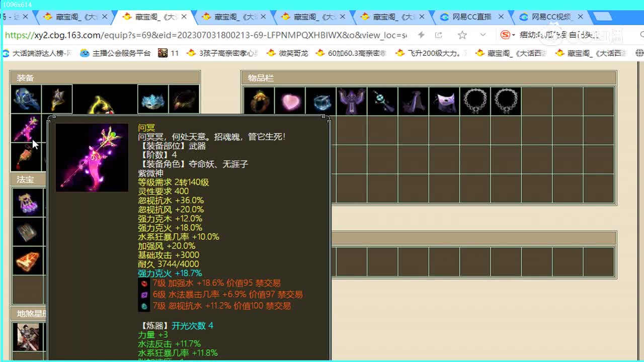
Task: Click the 装备 panel header
Action: pos(105,78)
